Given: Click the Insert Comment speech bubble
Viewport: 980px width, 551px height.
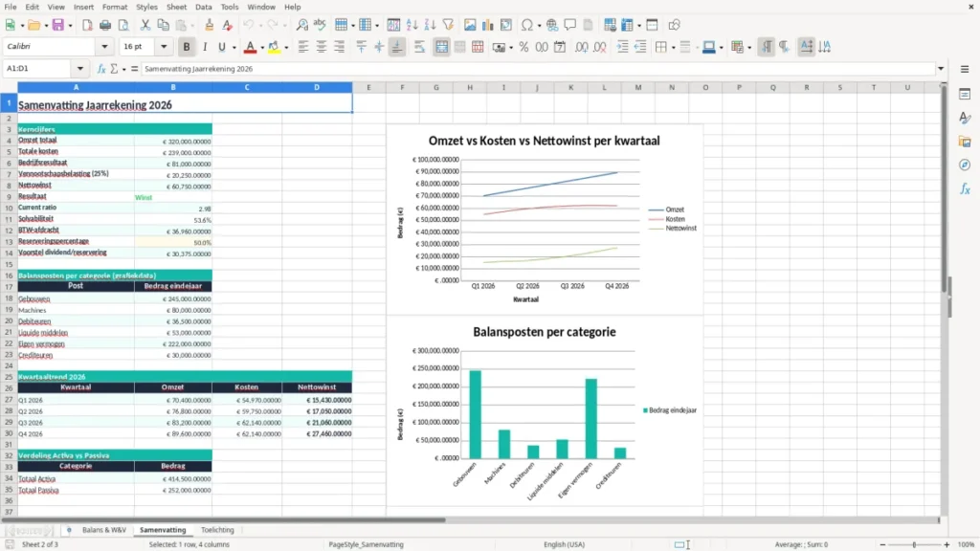Looking at the screenshot, I should tap(570, 25).
